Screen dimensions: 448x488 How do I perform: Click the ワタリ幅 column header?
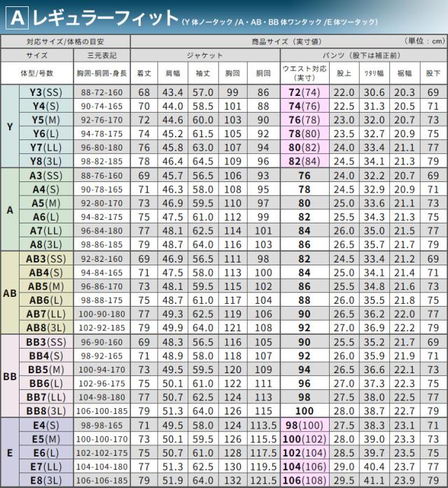click(x=374, y=73)
